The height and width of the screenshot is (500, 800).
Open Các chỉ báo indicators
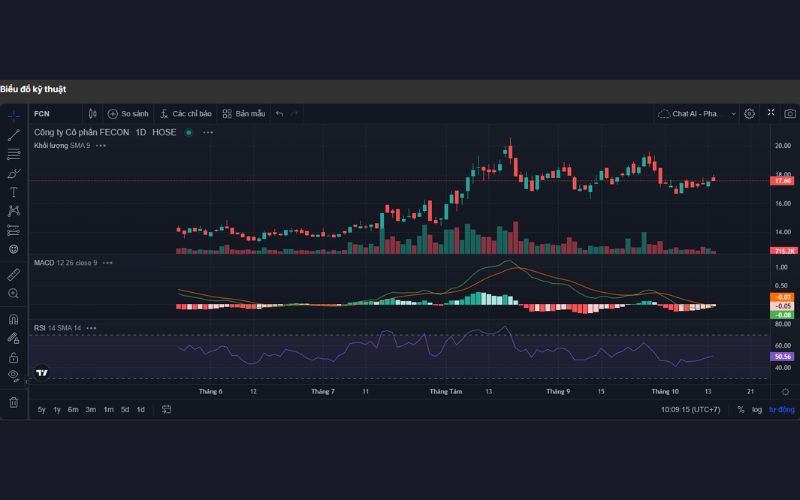point(187,114)
